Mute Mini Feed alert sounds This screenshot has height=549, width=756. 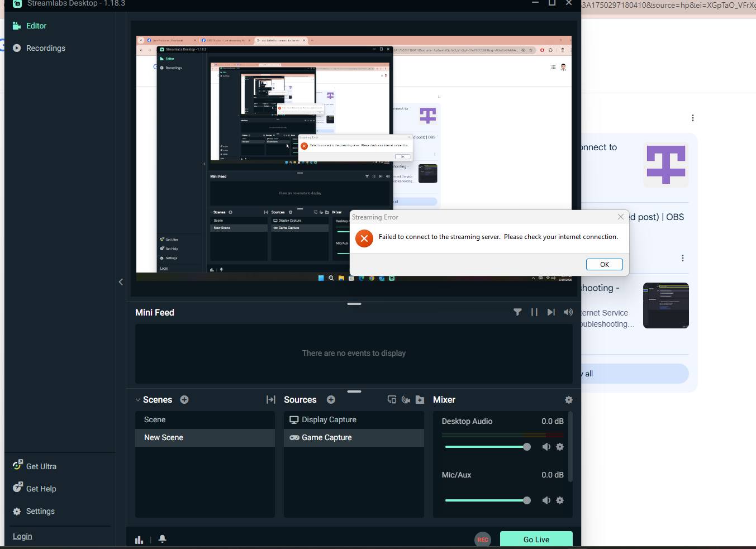click(x=568, y=312)
